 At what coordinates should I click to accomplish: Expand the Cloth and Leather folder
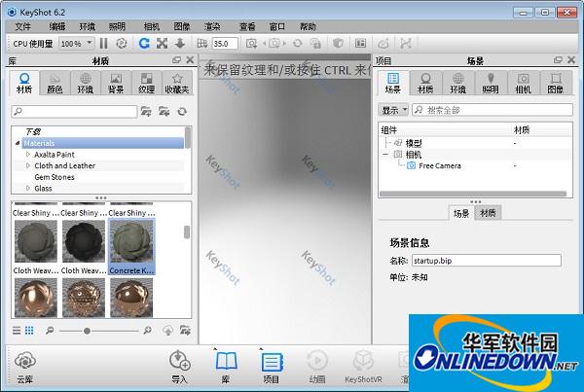tap(28, 165)
